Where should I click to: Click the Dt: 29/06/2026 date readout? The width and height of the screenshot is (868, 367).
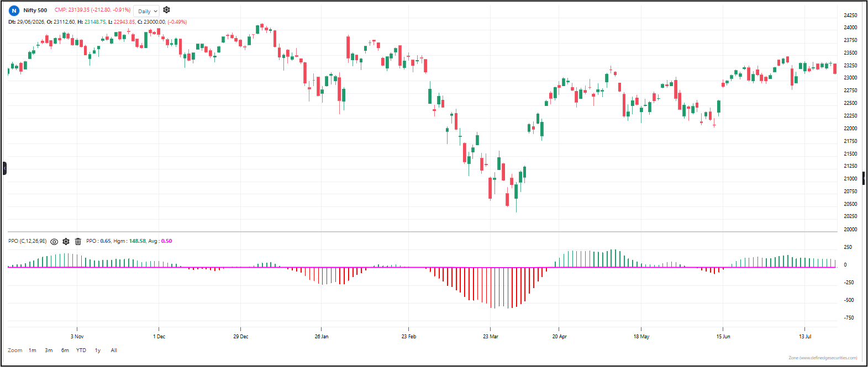27,22
